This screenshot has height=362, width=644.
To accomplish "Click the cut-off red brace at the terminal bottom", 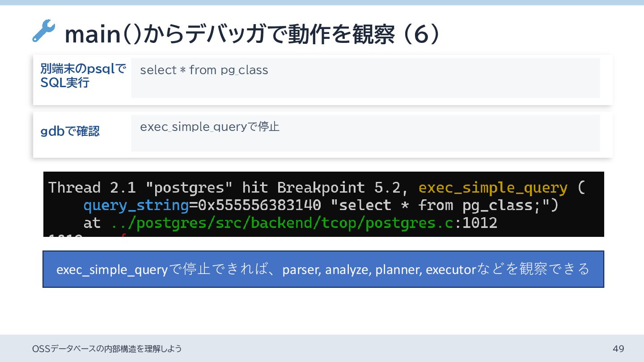I will click(124, 235).
